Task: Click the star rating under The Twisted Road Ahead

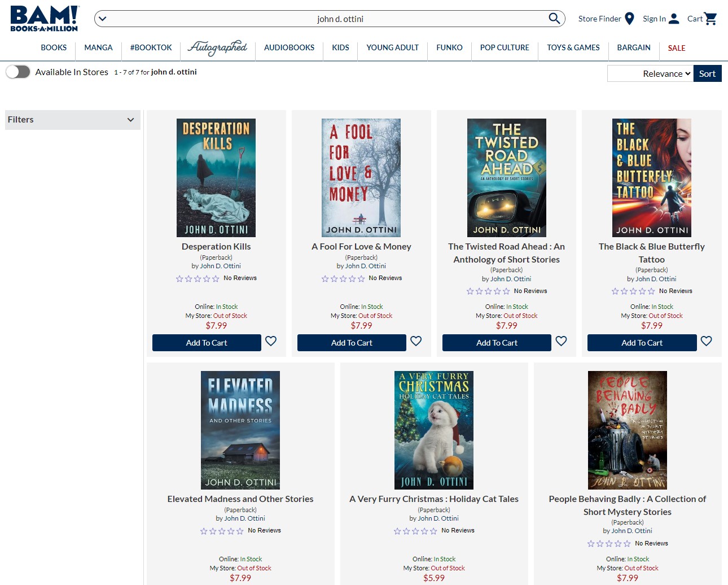Action: (488, 291)
